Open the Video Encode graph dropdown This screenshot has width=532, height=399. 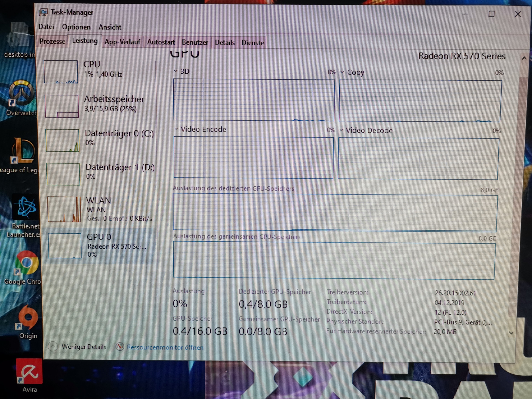pyautogui.click(x=176, y=129)
